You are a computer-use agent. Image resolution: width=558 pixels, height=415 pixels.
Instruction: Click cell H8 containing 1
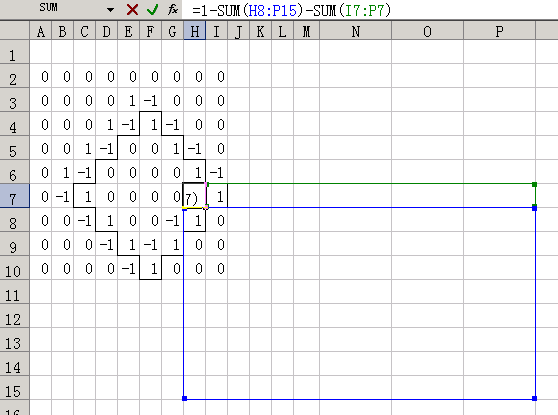tap(195, 220)
